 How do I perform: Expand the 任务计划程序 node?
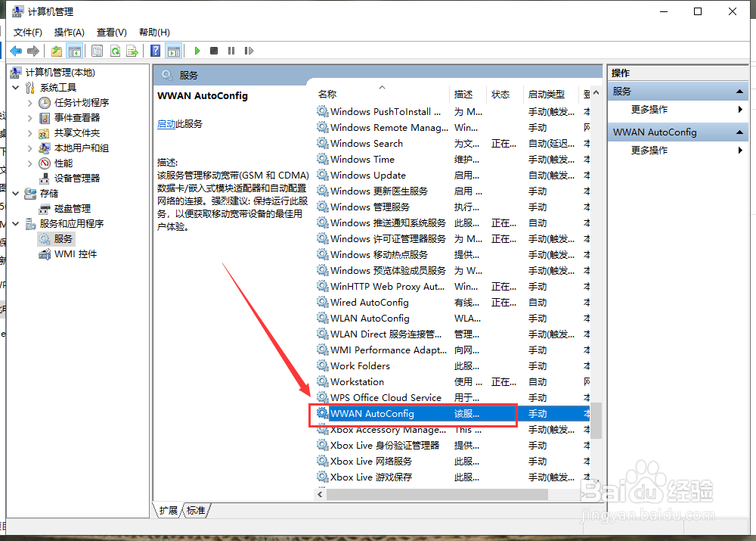29,103
